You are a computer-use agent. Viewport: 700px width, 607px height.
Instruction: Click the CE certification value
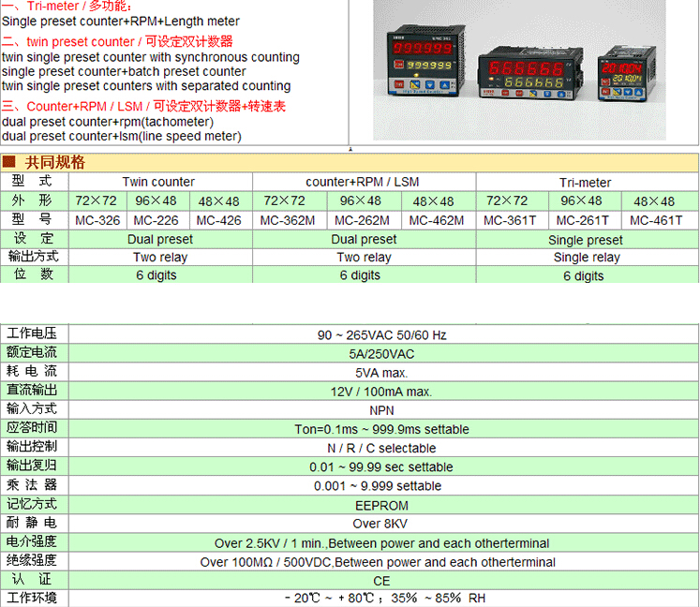381,581
